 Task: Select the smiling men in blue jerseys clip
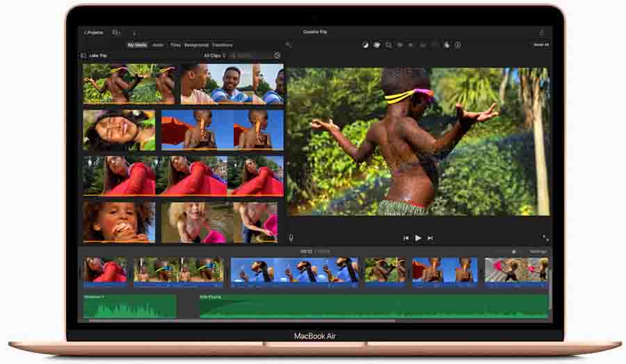232,85
